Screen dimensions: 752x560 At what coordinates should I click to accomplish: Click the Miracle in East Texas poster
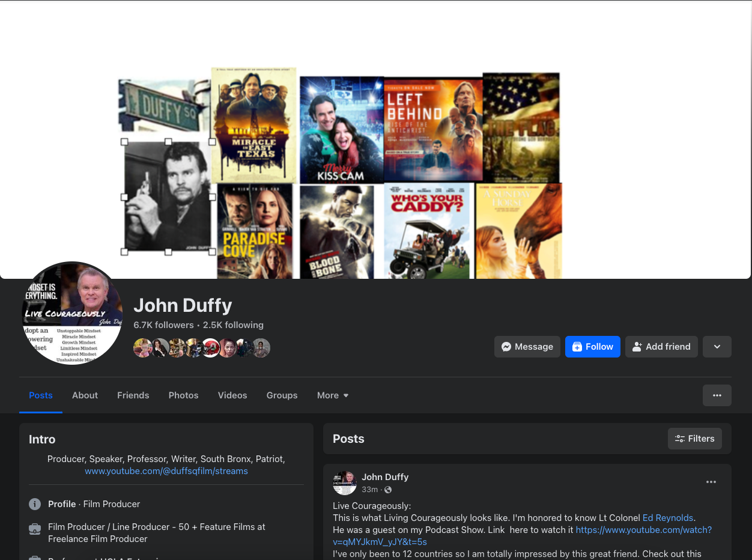(253, 125)
